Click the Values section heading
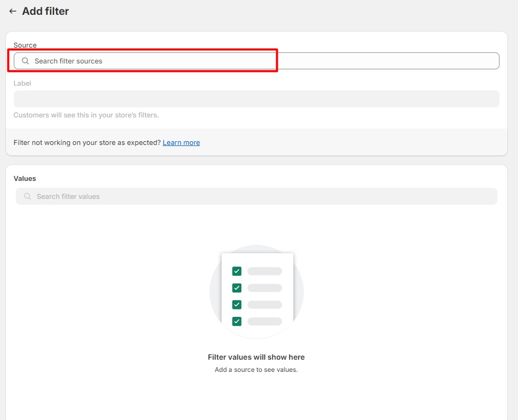Screen dimensions: 518x420 pos(25,179)
